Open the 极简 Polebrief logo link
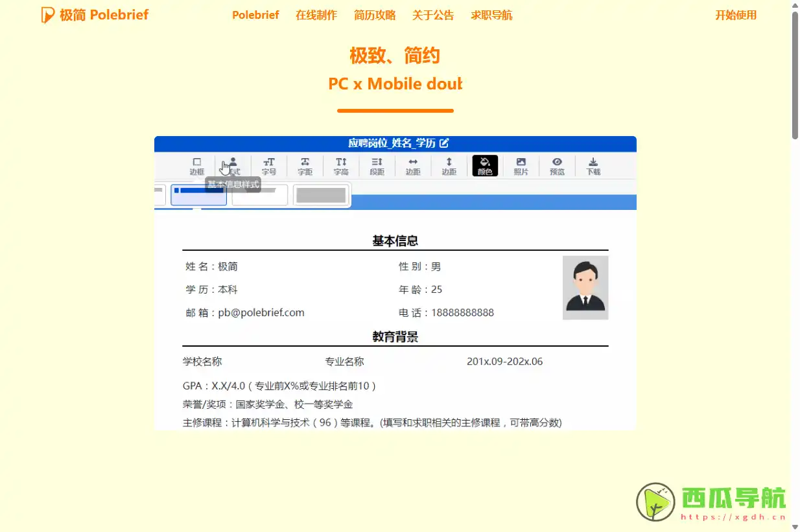Image resolution: width=800 pixels, height=532 pixels. (94, 14)
